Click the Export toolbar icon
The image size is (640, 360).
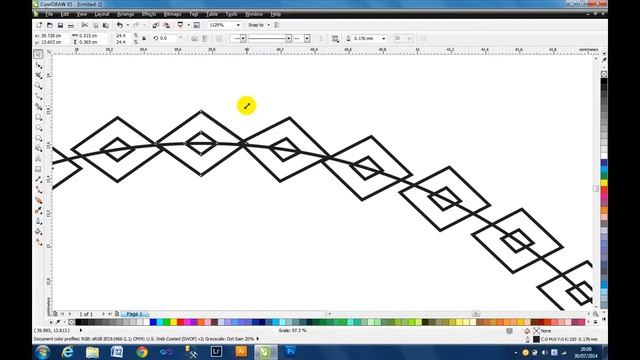tap(167, 25)
